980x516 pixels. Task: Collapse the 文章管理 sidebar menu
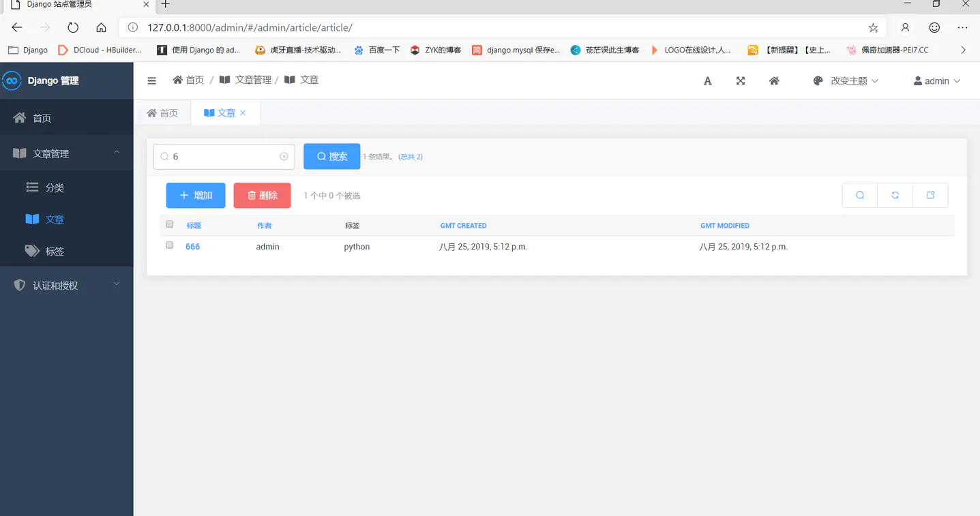66,153
